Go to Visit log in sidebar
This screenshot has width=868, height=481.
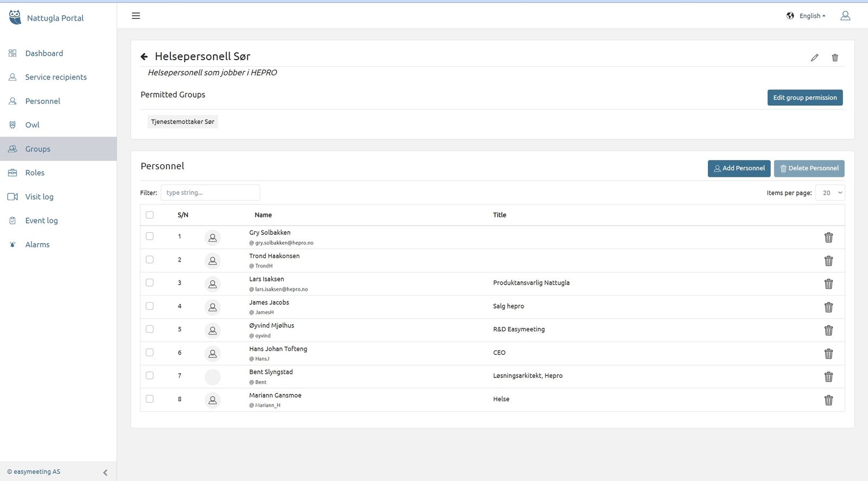coord(39,197)
